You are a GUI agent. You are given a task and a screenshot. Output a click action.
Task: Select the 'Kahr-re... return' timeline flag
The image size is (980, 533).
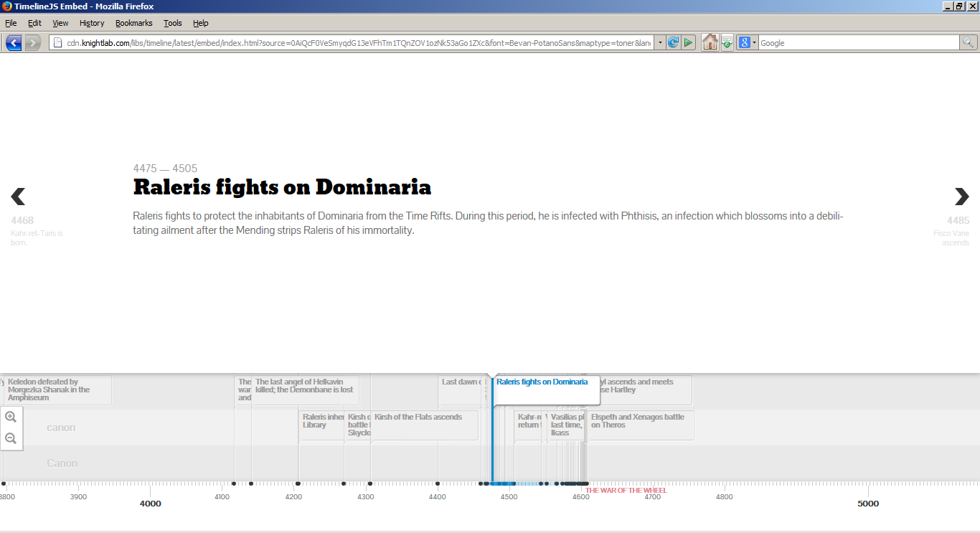point(529,425)
